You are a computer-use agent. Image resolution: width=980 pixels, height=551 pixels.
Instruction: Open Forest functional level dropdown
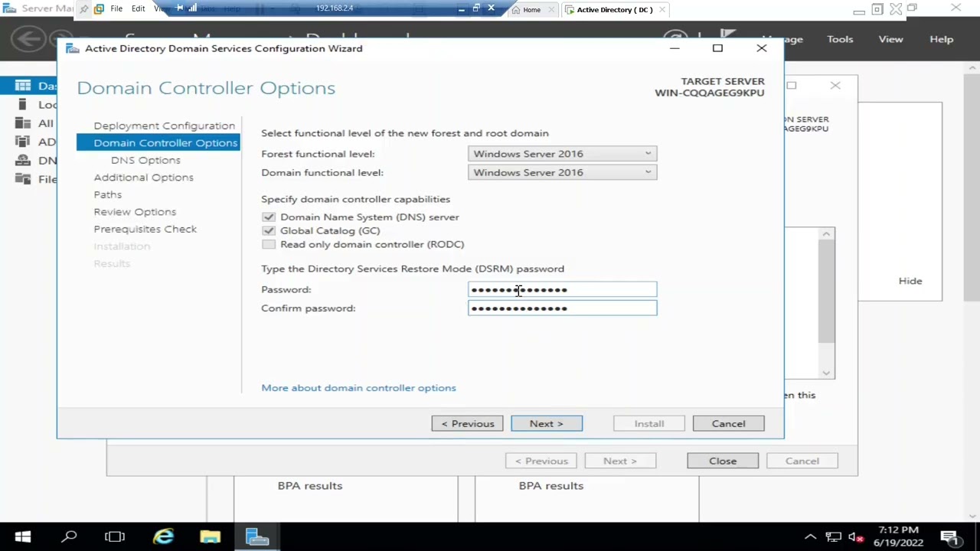[x=562, y=154]
